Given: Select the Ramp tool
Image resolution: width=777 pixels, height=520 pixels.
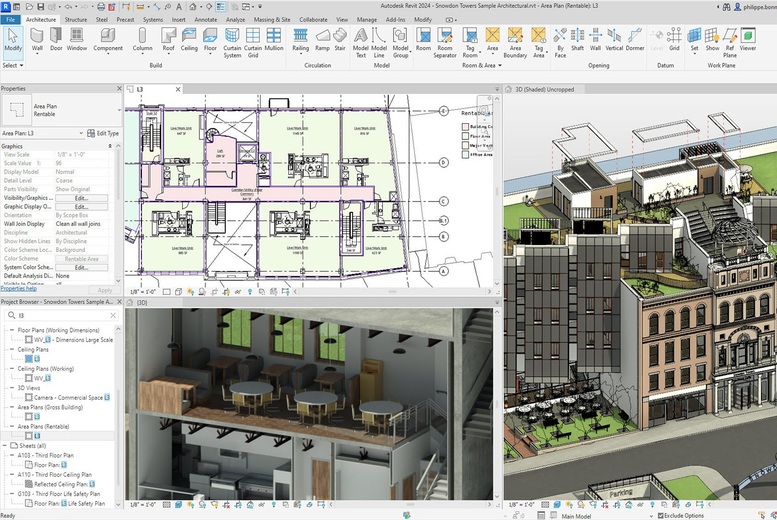Looking at the screenshot, I should pyautogui.click(x=322, y=40).
